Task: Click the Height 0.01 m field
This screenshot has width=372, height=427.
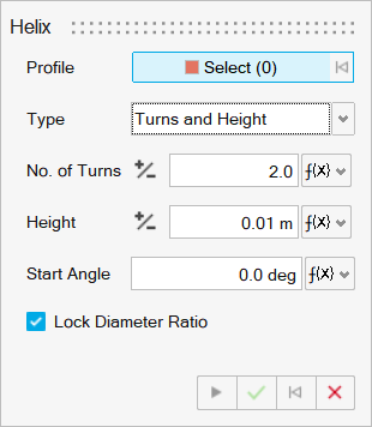Action: [x=234, y=222]
